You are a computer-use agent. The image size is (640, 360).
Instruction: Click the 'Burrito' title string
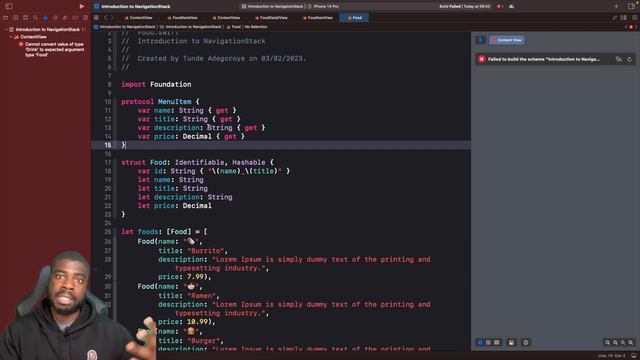coord(205,251)
